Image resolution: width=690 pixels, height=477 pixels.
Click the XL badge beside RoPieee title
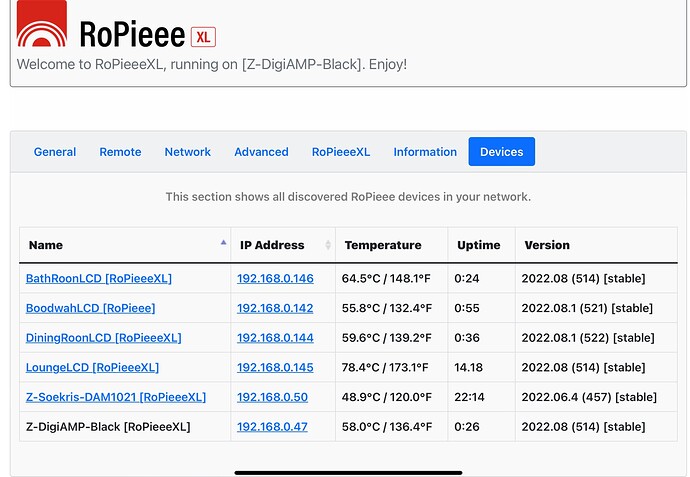203,37
